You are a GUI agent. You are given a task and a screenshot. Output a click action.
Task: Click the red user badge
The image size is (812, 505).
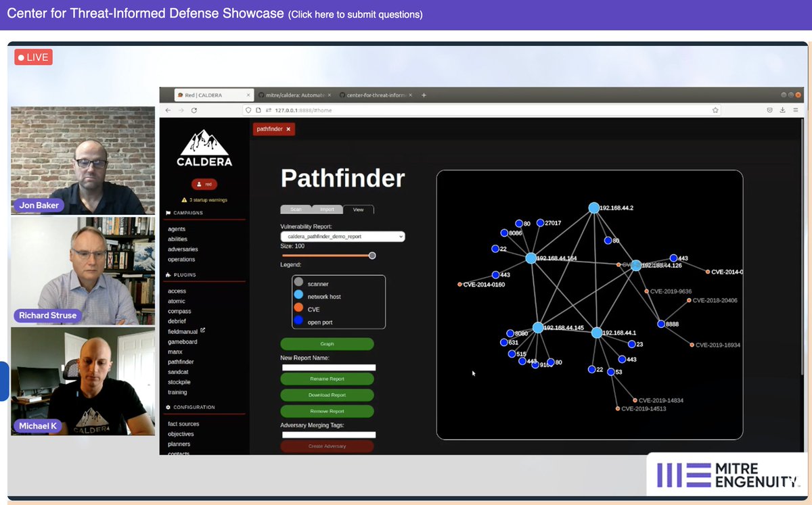(x=204, y=184)
